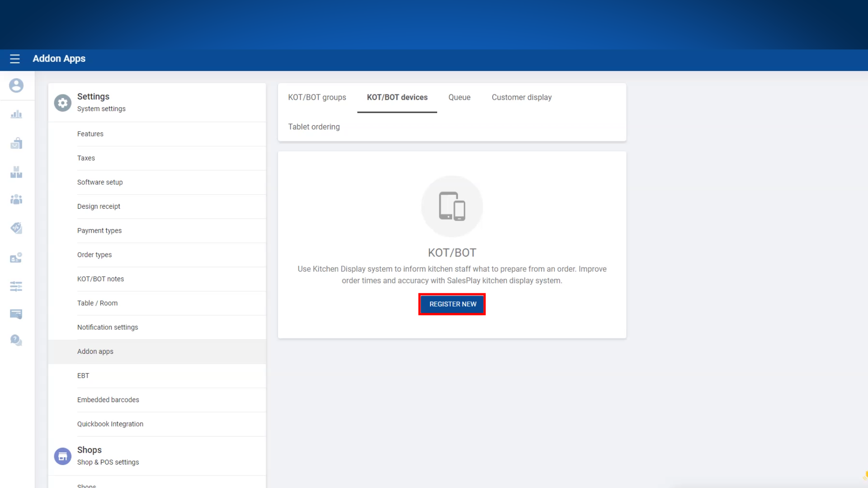Open the bar chart reports icon
This screenshot has width=868, height=488.
point(16,114)
